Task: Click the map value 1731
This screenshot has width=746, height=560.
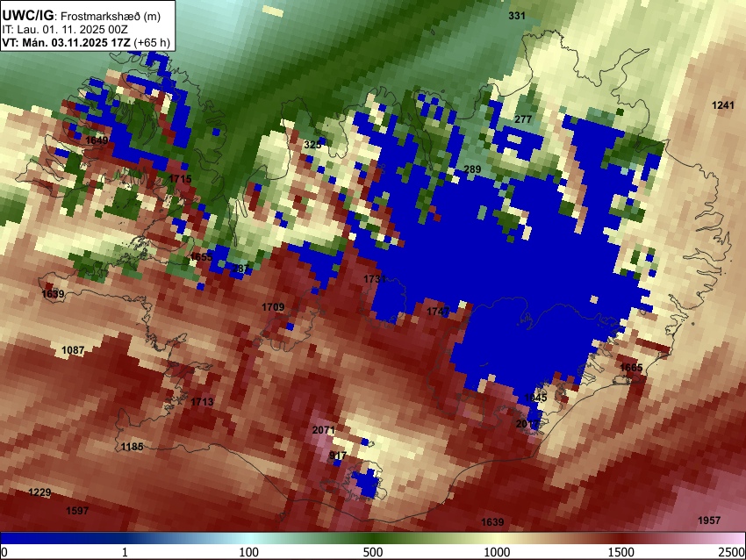Action: pos(375,279)
